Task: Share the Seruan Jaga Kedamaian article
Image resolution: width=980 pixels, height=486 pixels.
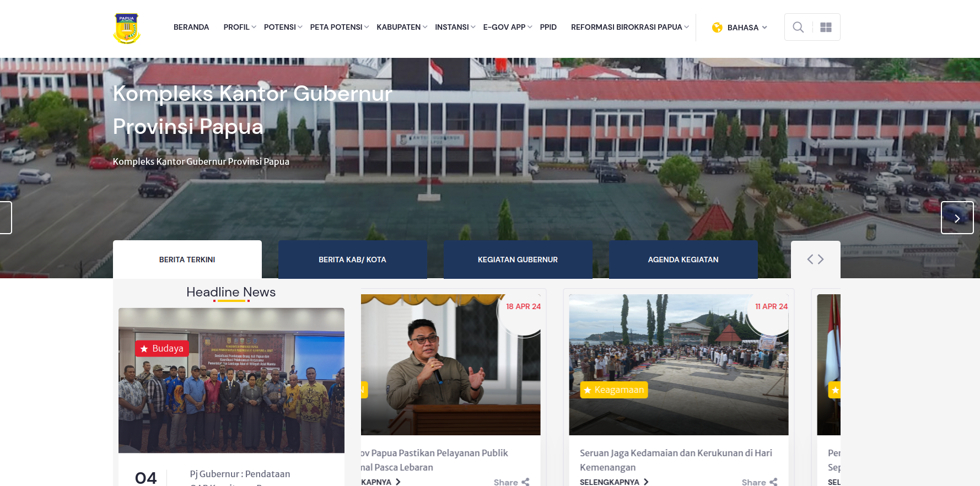Action: coord(760,482)
